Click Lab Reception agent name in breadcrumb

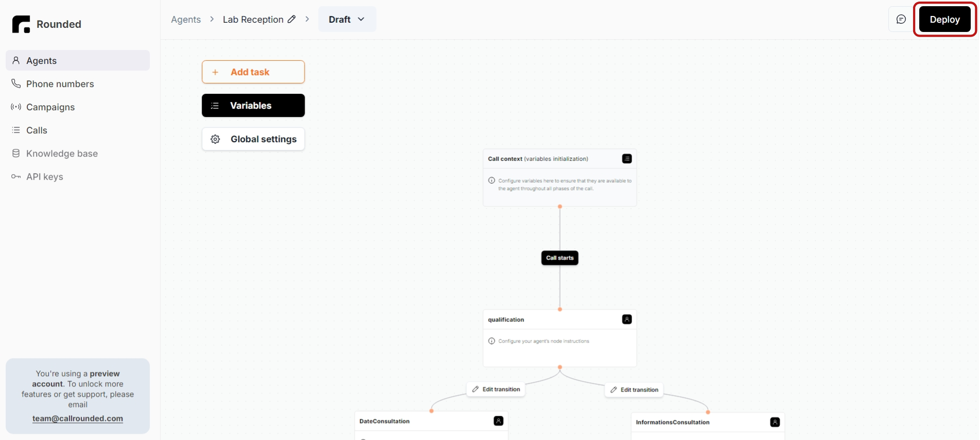click(253, 19)
